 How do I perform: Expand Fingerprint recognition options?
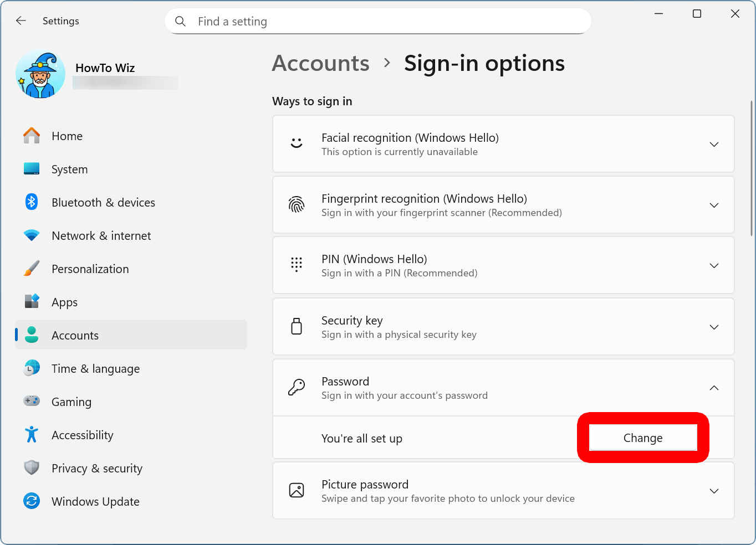click(x=714, y=205)
